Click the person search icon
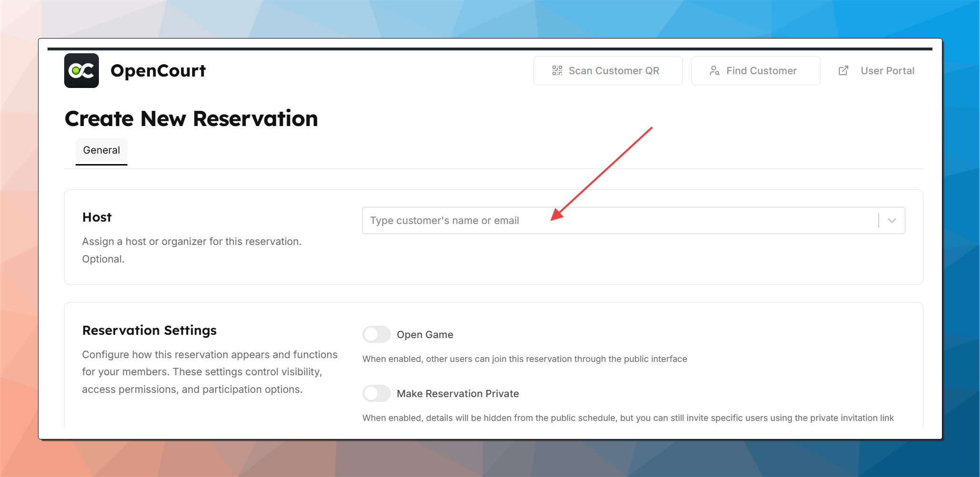The width and height of the screenshot is (980, 477). pos(714,71)
